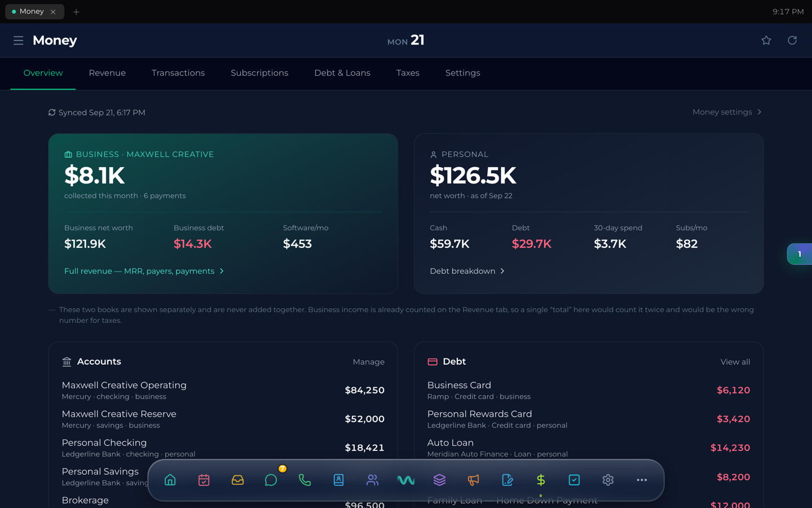Select the Auto Loan debt row
The width and height of the screenshot is (812, 508).
tap(589, 448)
